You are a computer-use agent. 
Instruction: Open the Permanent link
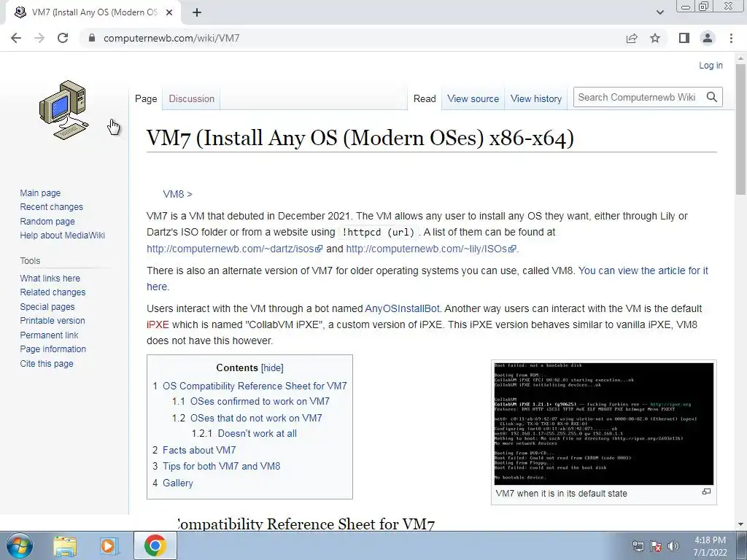click(49, 335)
